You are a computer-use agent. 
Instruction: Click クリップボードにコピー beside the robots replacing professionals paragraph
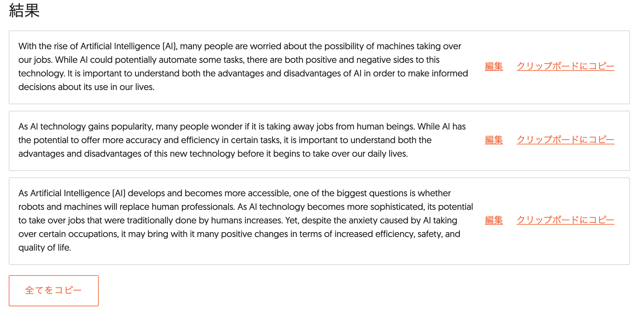tap(566, 220)
